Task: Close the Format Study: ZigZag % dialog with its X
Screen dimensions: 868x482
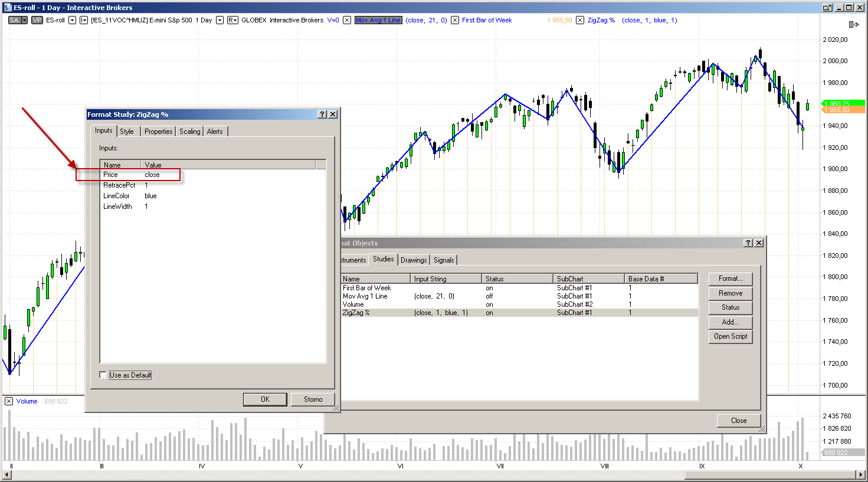Action: [333, 114]
